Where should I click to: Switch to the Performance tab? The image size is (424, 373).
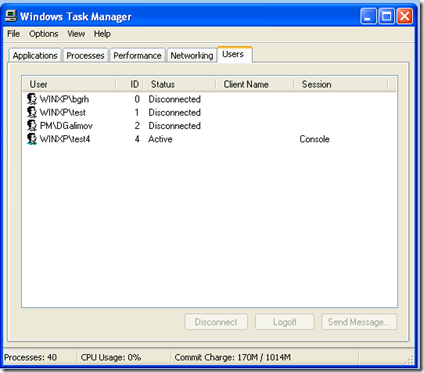click(x=137, y=56)
